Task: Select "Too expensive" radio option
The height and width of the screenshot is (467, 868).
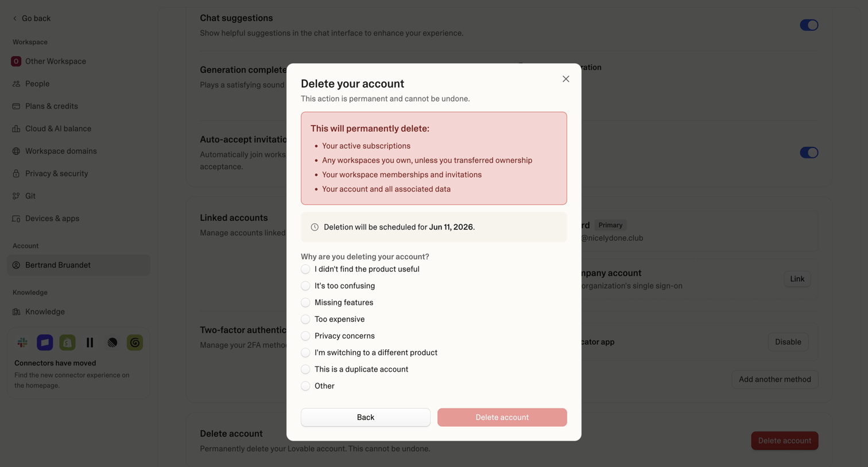Action: pyautogui.click(x=305, y=320)
